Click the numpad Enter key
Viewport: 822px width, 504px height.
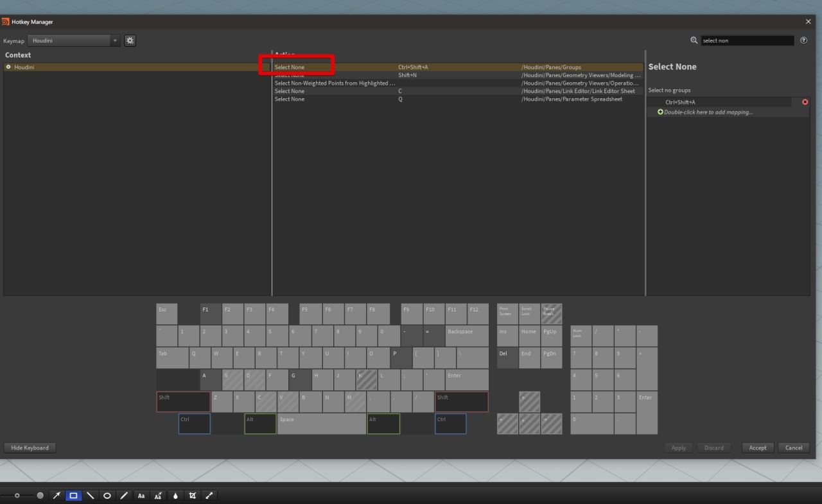click(647, 413)
